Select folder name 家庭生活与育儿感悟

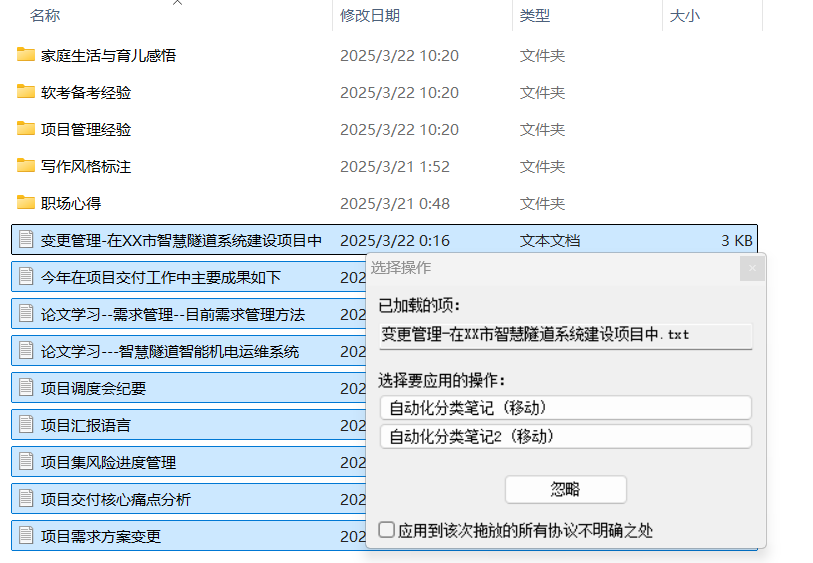(108, 55)
